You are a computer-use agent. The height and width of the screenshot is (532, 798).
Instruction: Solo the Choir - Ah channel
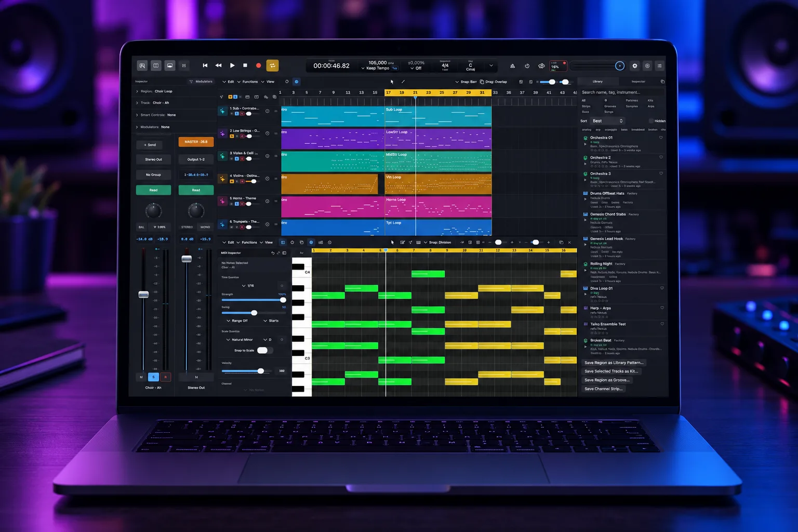click(x=153, y=377)
